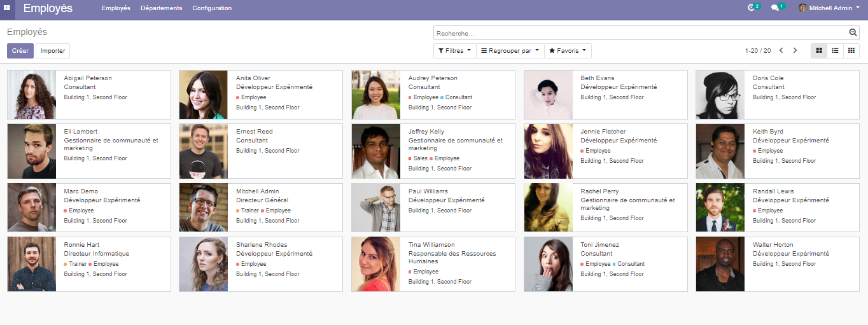
Task: Click the orange Trainer tag dot on Ronnie Hart
Action: tap(66, 264)
